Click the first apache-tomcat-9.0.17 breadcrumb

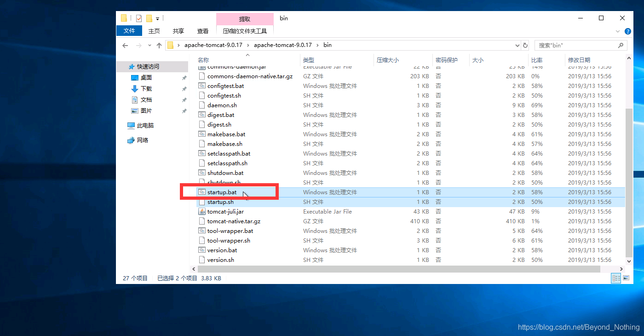(213, 45)
